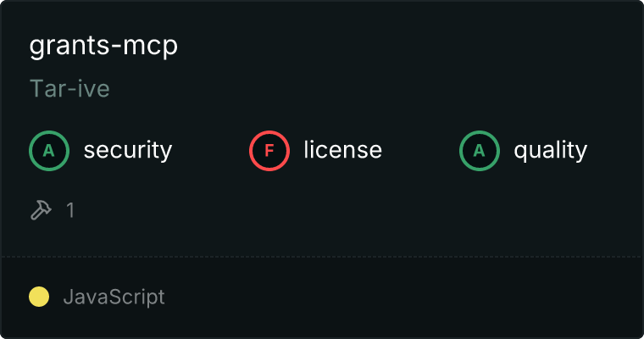Screen dimensions: 644x339
Task: Click the letter F inside license circle
Action: (269, 151)
